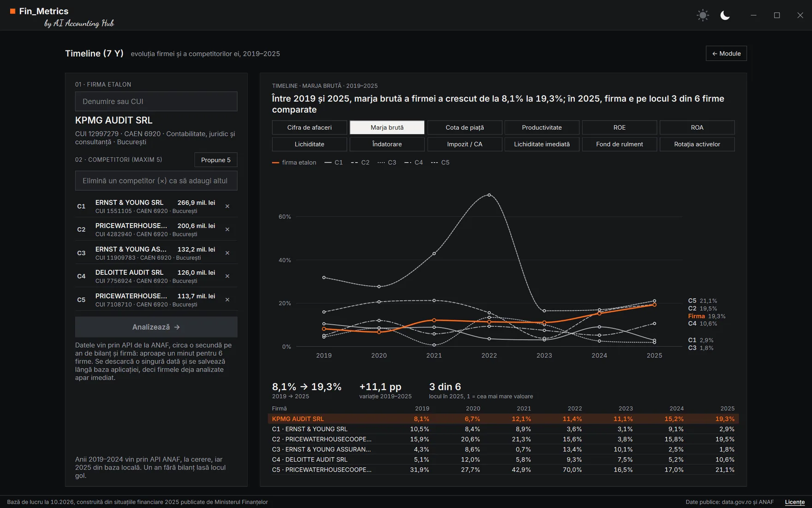The image size is (812, 508).
Task: Show Fond de rulment metric
Action: click(x=620, y=144)
